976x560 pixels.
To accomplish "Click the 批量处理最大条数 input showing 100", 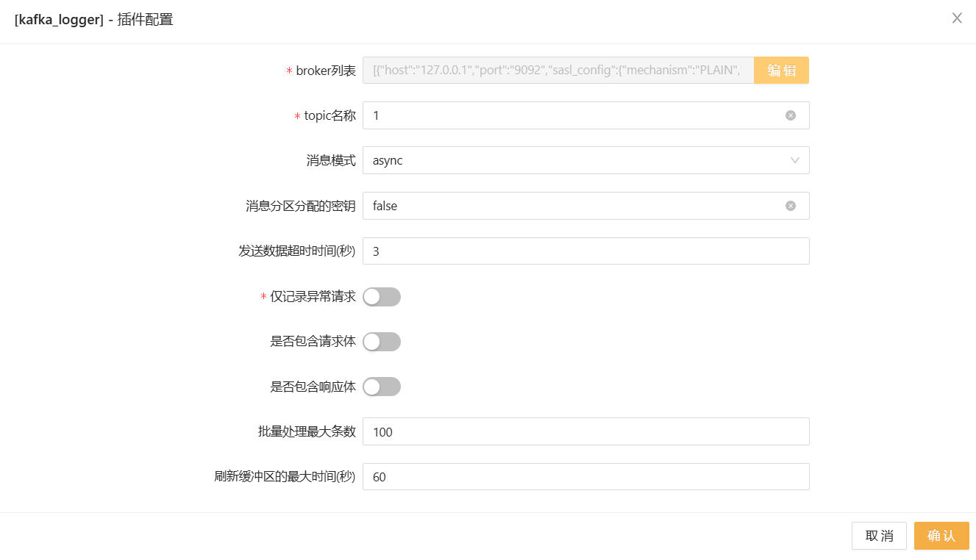I will 585,431.
